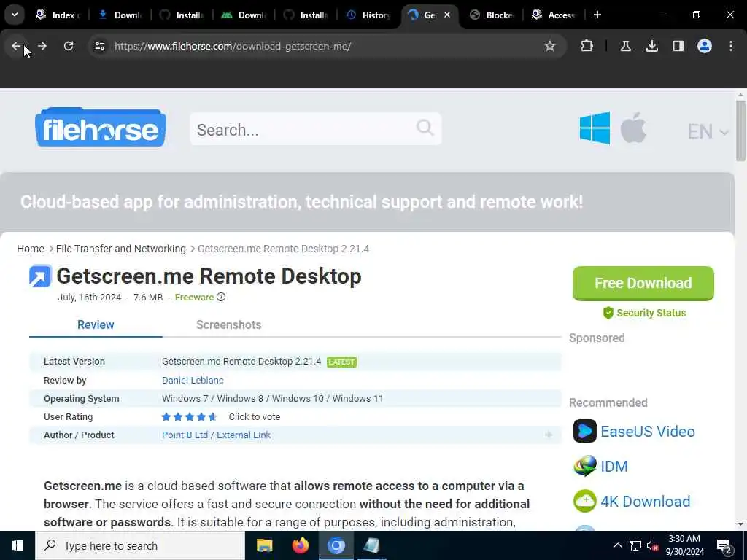The width and height of the screenshot is (747, 560).
Task: Open File Explorer from taskbar
Action: click(264, 545)
